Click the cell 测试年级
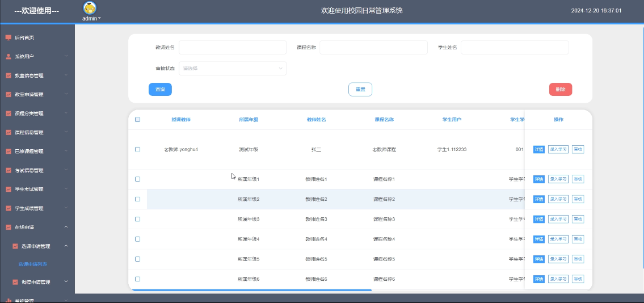This screenshot has width=644, height=303. coord(249,149)
